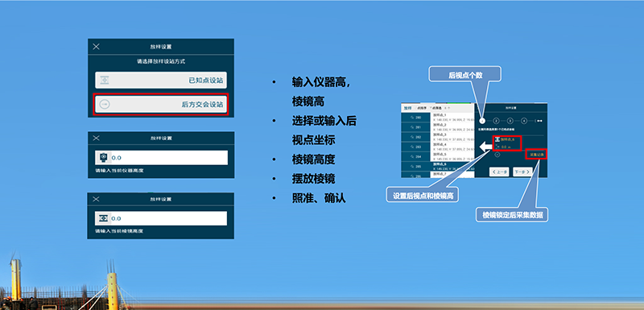Go to backsight step 1 circle
Viewport: 644px width, 310px height.
[x=482, y=121]
